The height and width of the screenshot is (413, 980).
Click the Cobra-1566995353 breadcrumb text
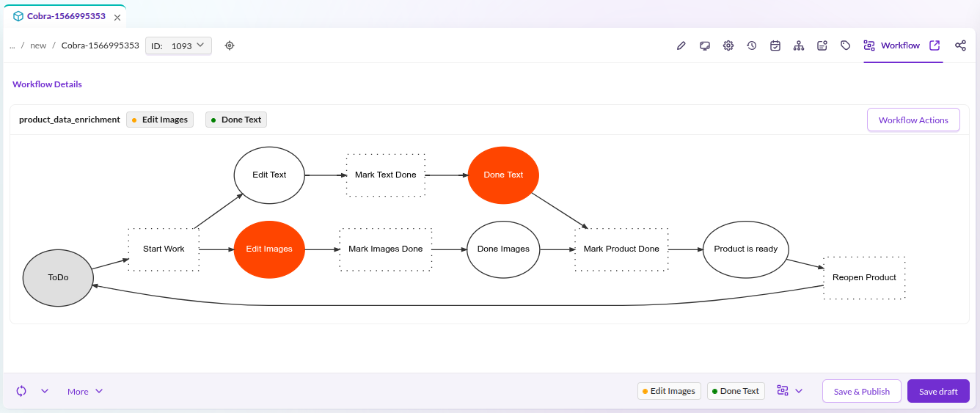coord(100,45)
